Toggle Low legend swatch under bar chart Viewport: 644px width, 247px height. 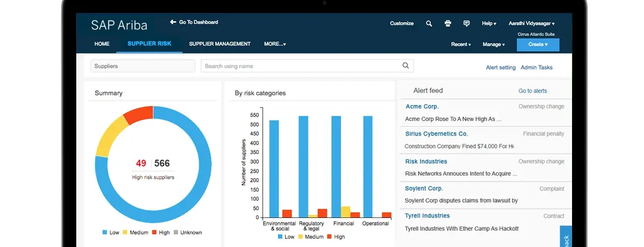[280, 237]
